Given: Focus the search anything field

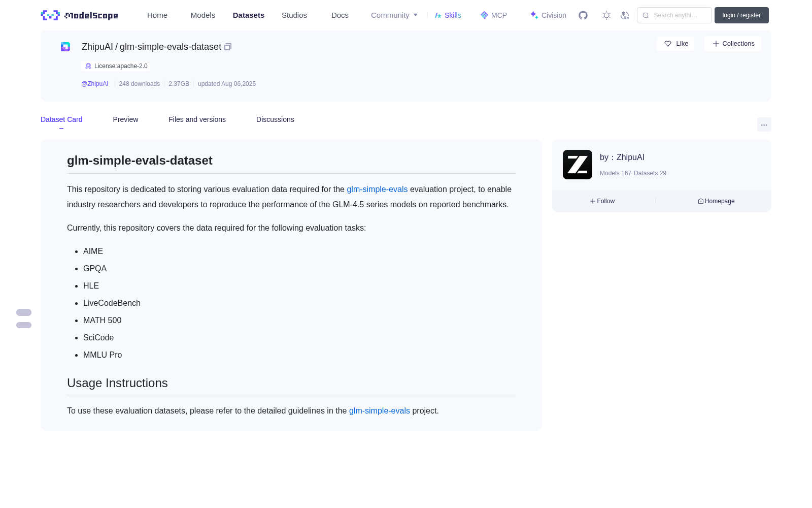Looking at the screenshot, I should 674,15.
